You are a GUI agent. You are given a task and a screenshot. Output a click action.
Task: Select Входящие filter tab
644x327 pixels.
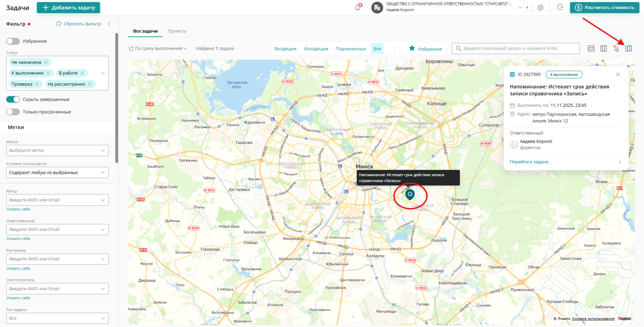click(x=285, y=49)
